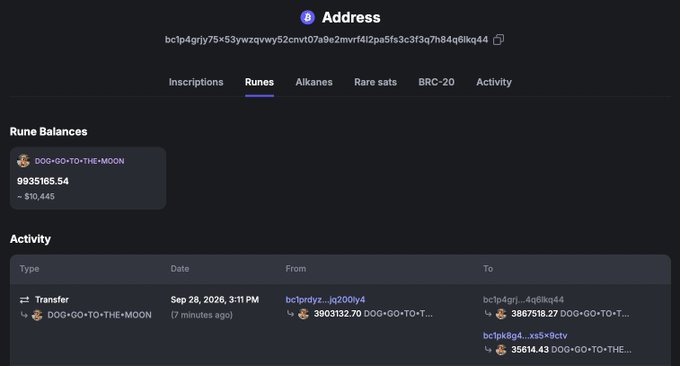Click the DOG avatar under Transfer type
Viewport: 680px width, 366px height.
click(x=37, y=315)
